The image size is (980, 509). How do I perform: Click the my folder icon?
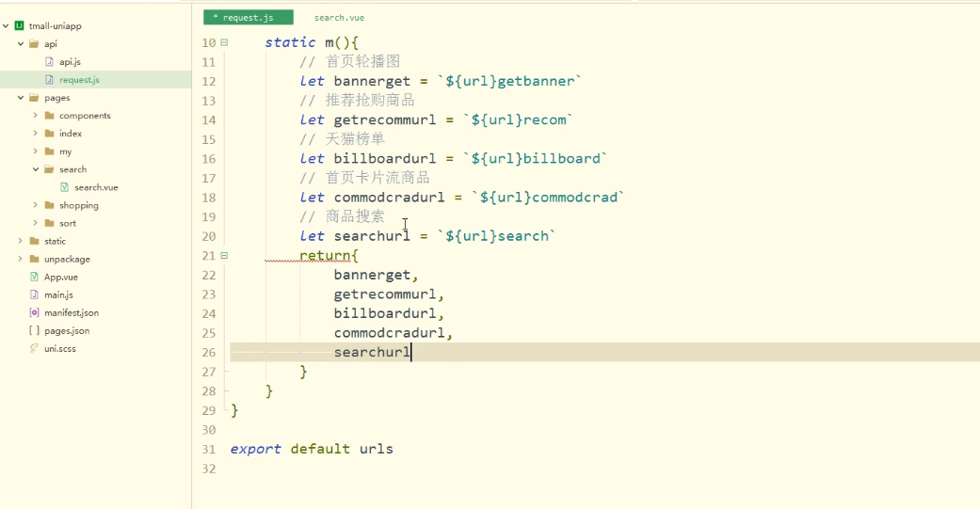(49, 151)
